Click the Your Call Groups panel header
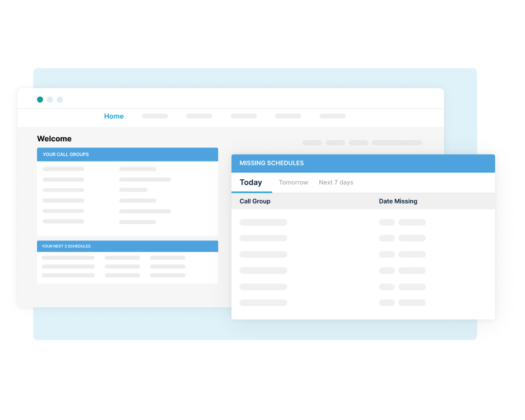The width and height of the screenshot is (525, 420). click(x=127, y=154)
